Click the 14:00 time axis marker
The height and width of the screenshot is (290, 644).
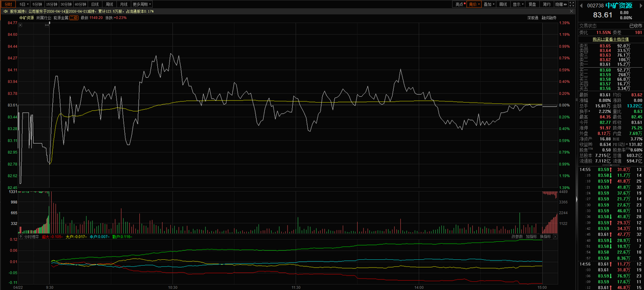click(419, 287)
